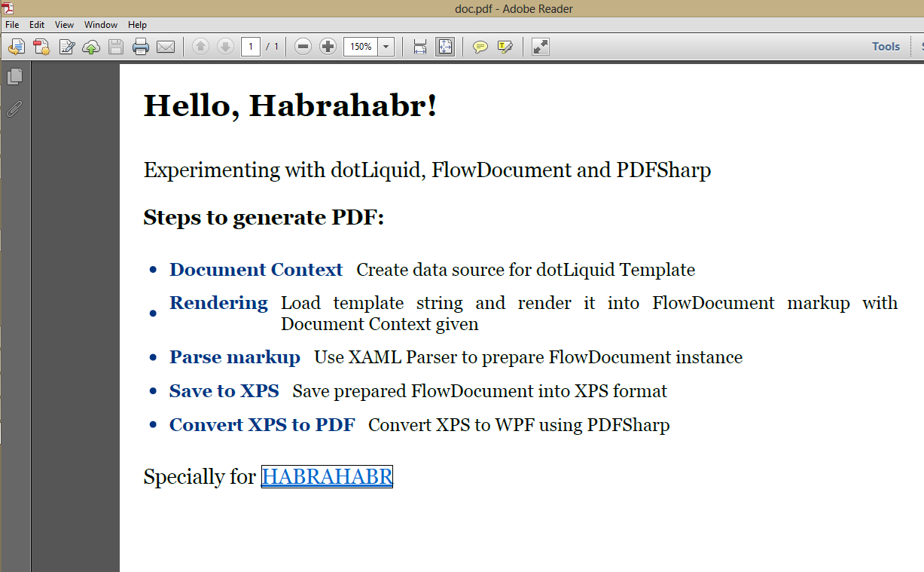This screenshot has height=572, width=924.
Task: Email the PDF as attachment
Action: coord(166,46)
